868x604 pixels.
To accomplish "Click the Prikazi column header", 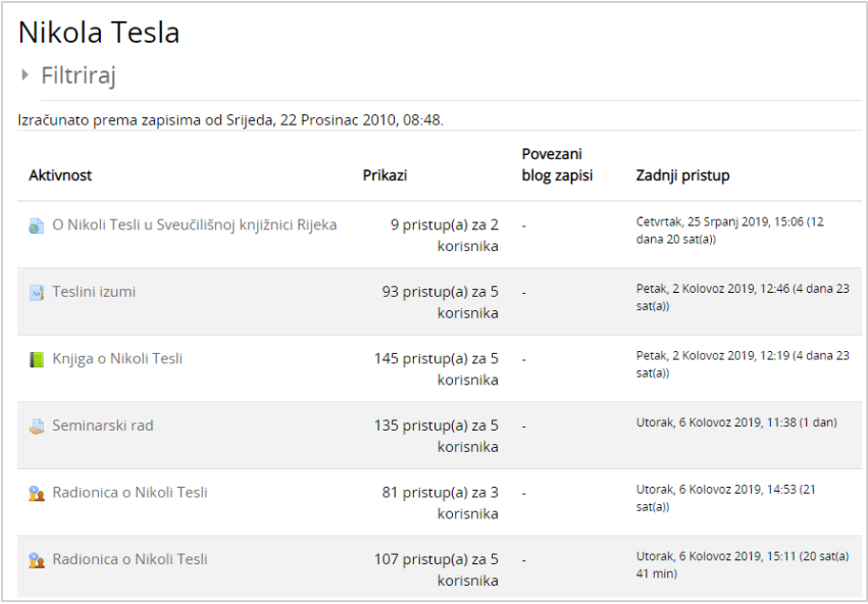I will 385,175.
